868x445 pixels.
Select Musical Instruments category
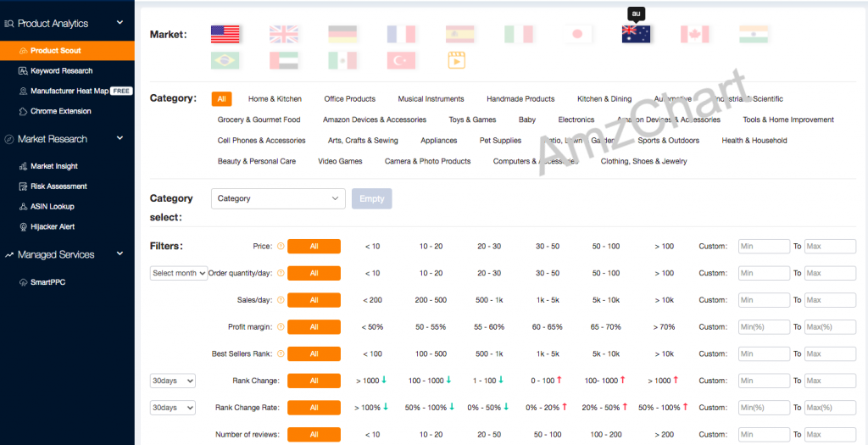(431, 99)
